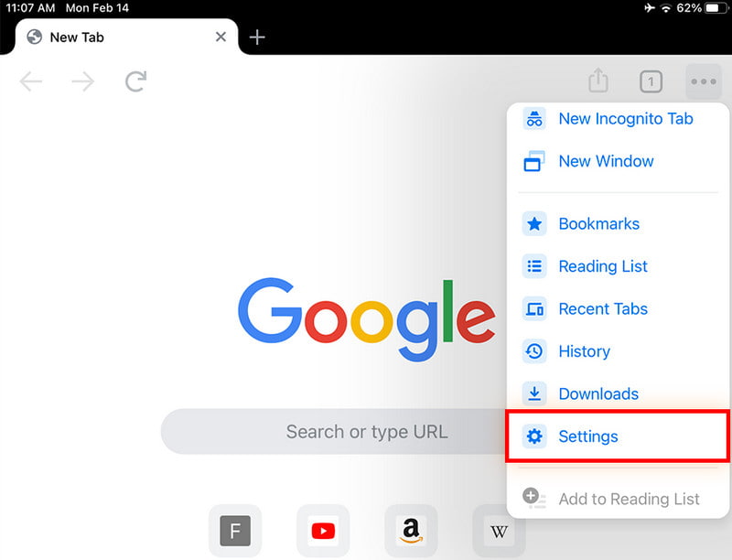732x560 pixels.
Task: Reload the page with the refresh icon
Action: point(135,81)
